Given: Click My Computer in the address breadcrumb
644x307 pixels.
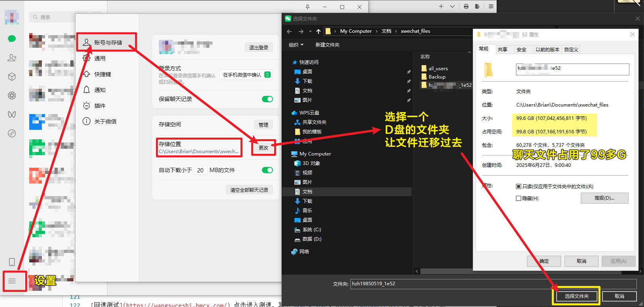Looking at the screenshot, I should [x=356, y=31].
